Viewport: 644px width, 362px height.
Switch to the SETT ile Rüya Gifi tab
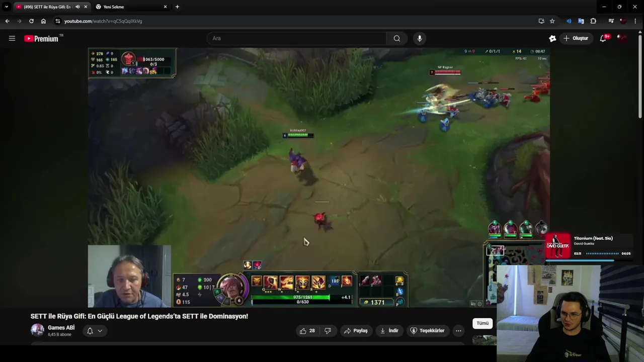tap(47, 7)
